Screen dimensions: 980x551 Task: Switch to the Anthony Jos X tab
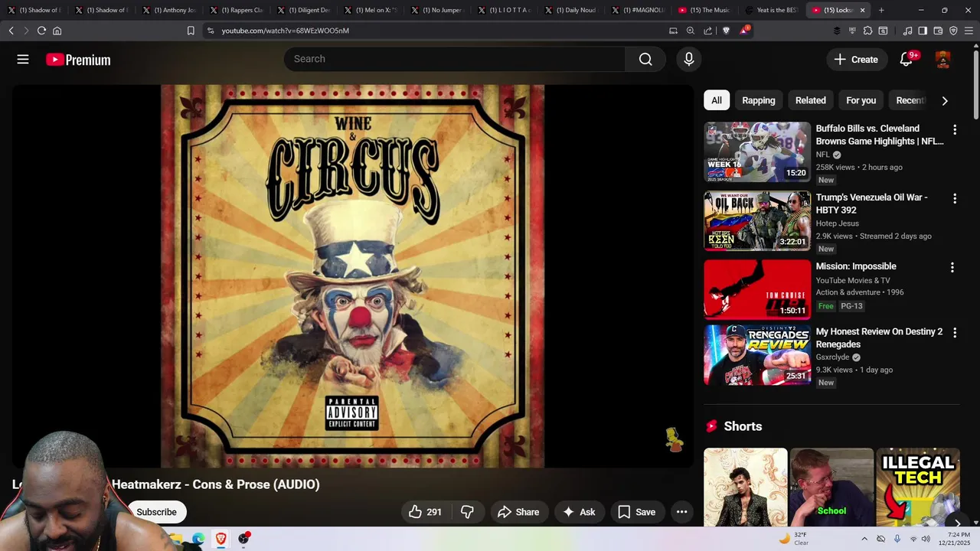168,10
